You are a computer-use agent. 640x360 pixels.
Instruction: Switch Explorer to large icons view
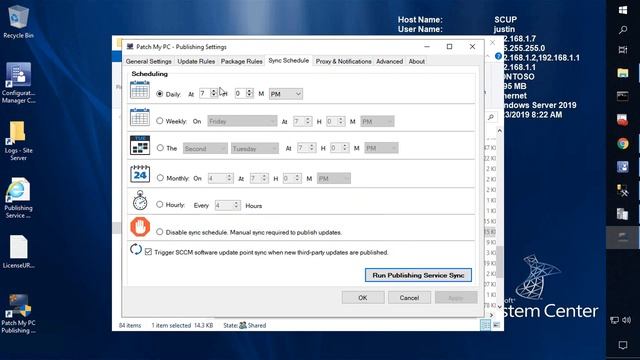click(497, 325)
